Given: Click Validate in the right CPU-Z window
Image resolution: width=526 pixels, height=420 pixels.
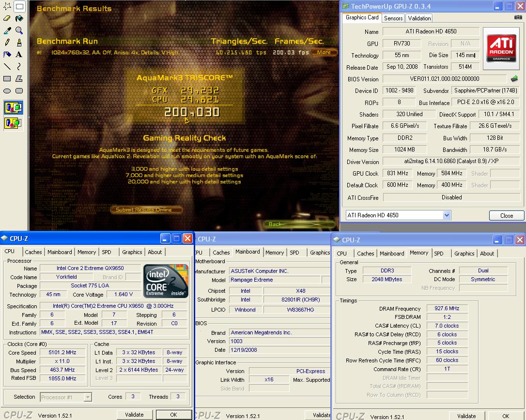Looking at the screenshot, I should pos(466,416).
